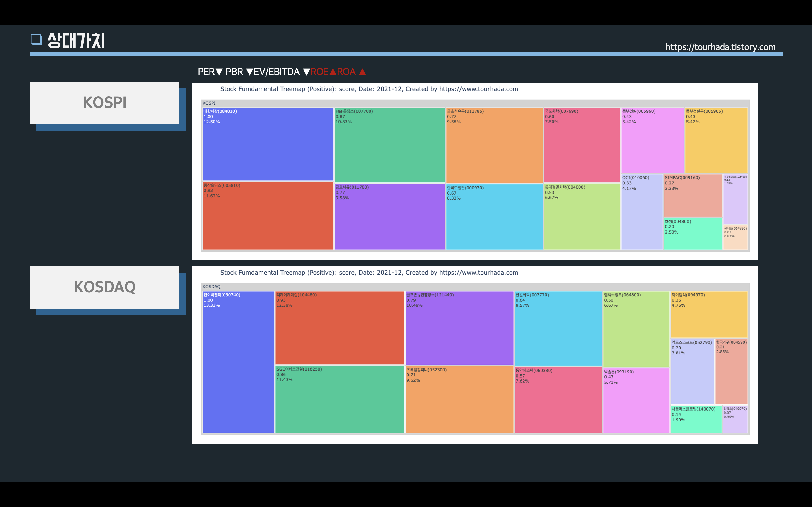Select the SIMPAC(009160) tile
The image size is (812, 507).
pyautogui.click(x=693, y=196)
